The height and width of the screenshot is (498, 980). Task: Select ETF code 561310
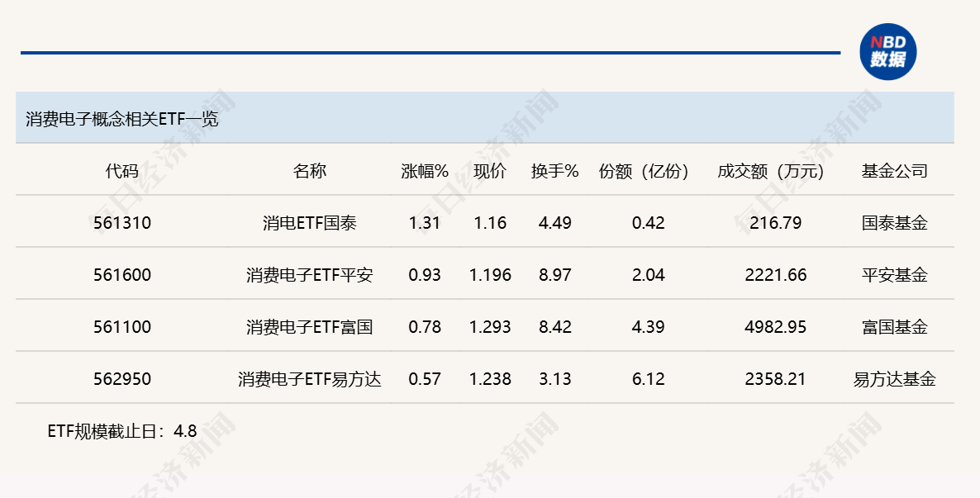tap(122, 223)
